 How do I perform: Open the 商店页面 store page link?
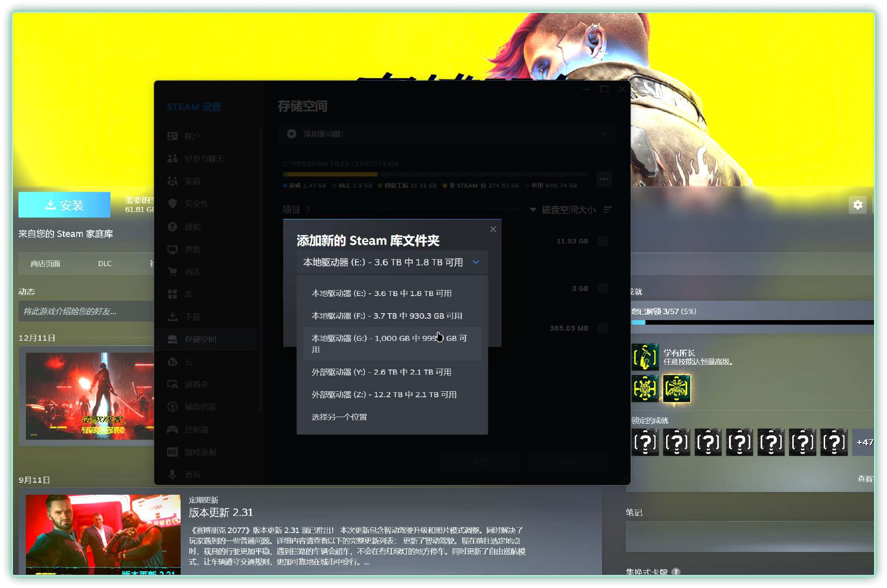point(45,264)
